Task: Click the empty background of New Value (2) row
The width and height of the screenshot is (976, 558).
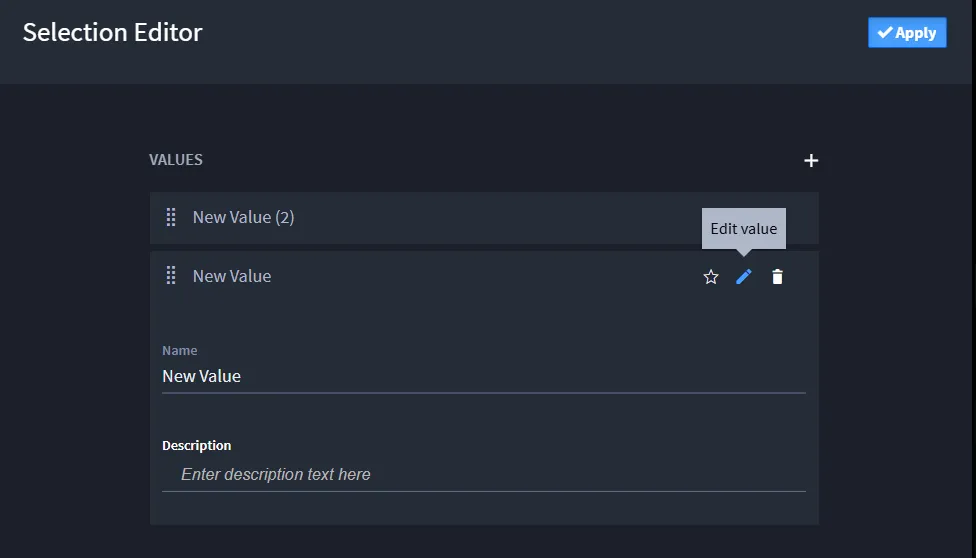Action: (x=498, y=217)
